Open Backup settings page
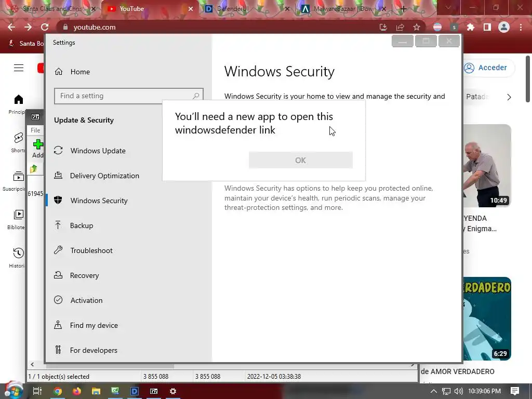 coord(82,225)
